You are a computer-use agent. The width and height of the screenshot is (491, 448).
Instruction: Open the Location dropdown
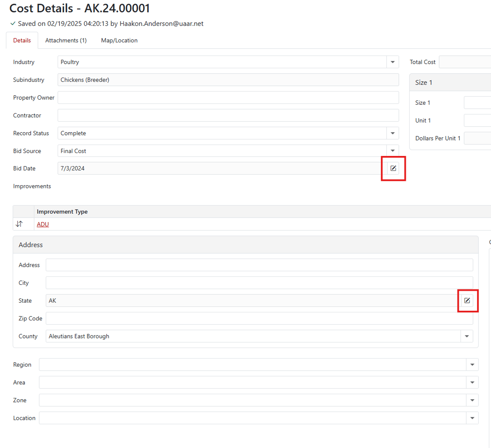pyautogui.click(x=472, y=418)
